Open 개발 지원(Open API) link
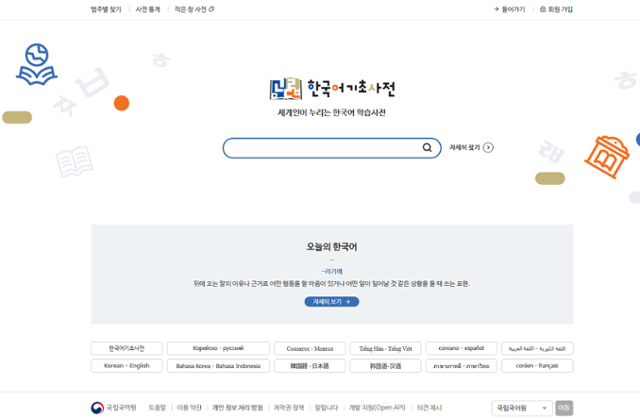 click(377, 407)
